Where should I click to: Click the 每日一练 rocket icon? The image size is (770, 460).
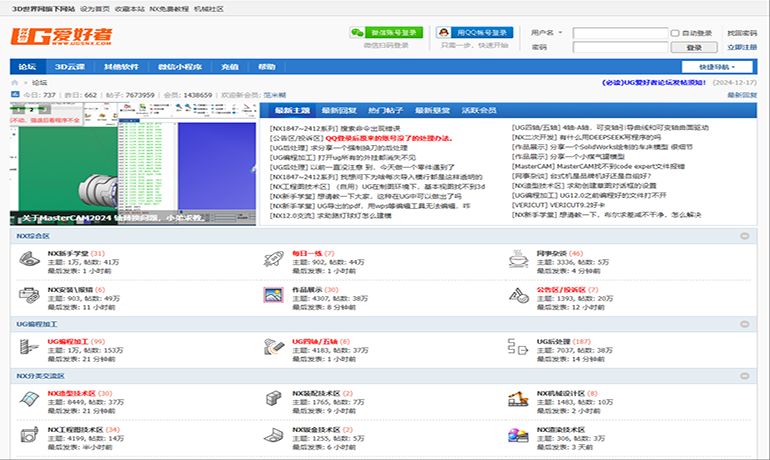pyautogui.click(x=273, y=259)
